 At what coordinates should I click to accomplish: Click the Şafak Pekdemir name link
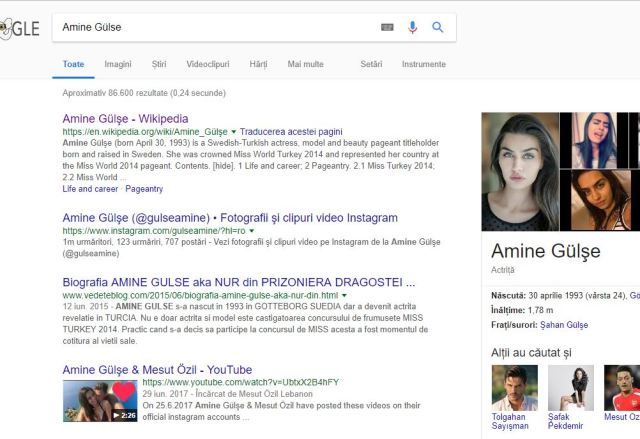565,421
